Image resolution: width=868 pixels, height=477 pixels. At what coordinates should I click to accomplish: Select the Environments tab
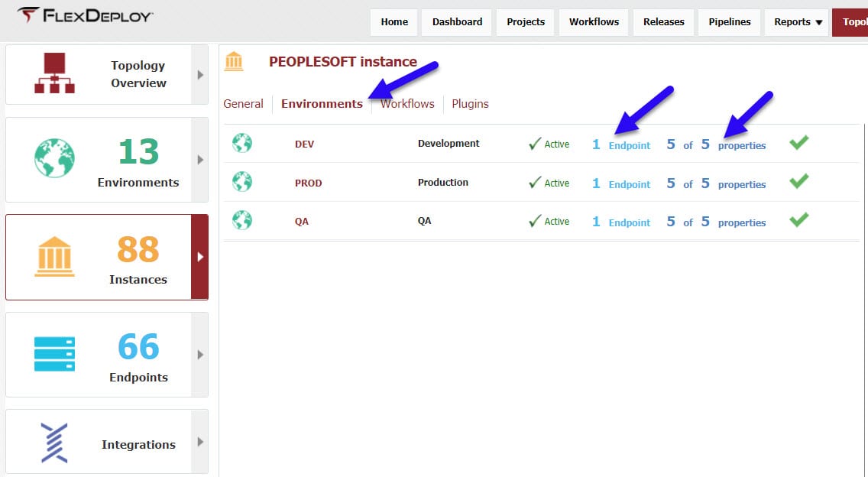[322, 104]
